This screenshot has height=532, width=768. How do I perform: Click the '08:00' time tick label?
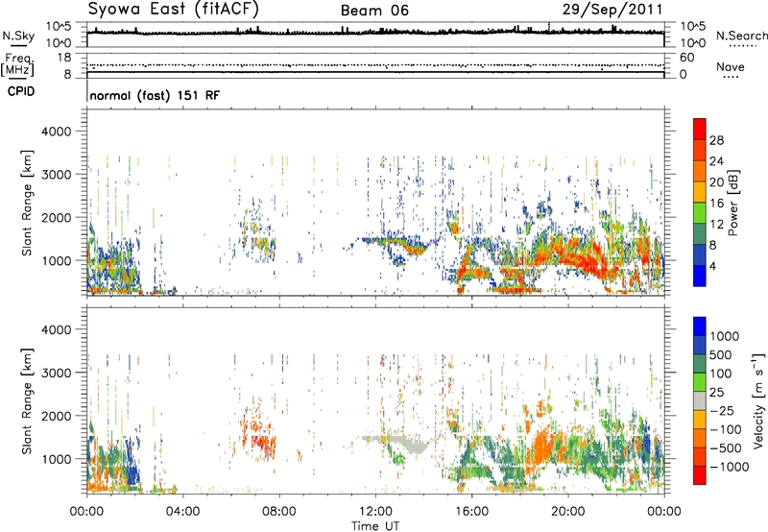[279, 512]
